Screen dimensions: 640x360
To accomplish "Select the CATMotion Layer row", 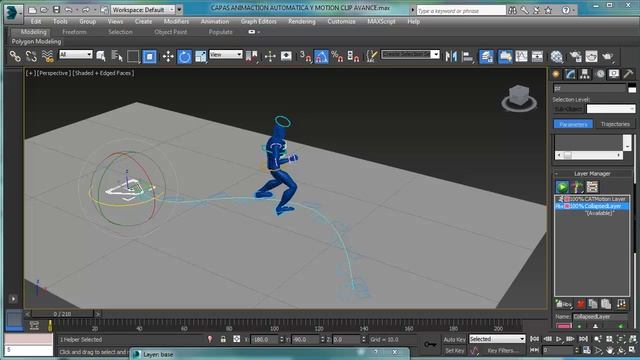I will coord(592,199).
